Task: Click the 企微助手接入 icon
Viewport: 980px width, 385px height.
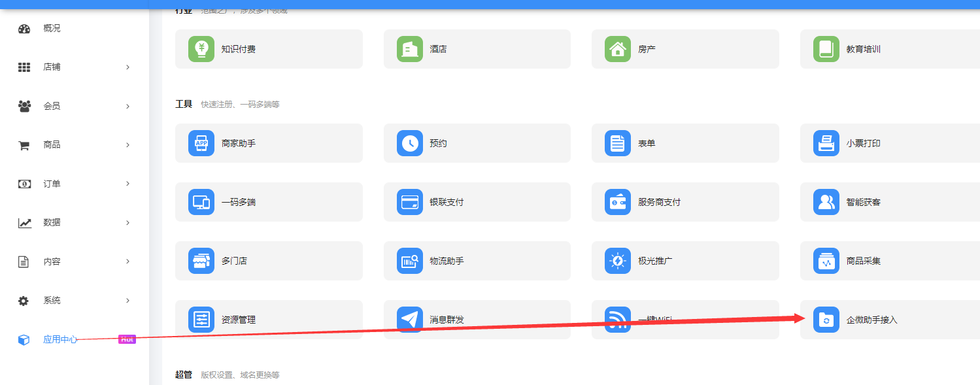Action: coord(826,320)
